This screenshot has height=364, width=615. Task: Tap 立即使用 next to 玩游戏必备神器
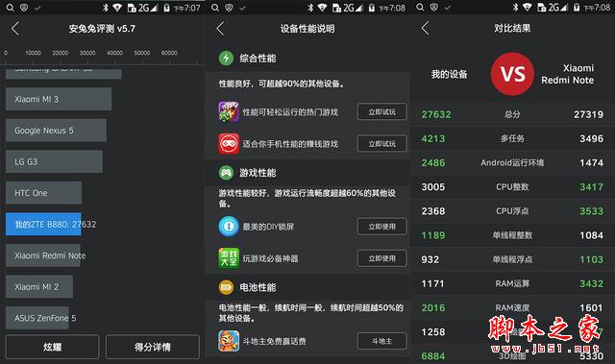[382, 258]
